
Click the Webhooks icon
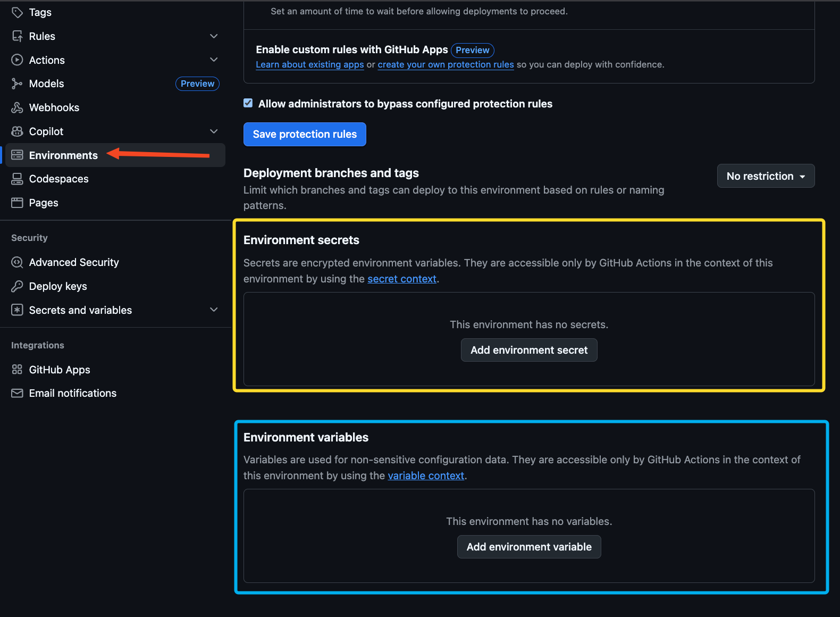pos(17,107)
